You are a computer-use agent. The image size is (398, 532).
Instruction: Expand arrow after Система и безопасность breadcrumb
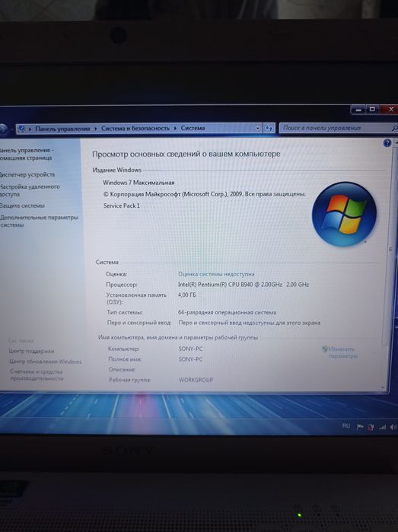(x=175, y=129)
